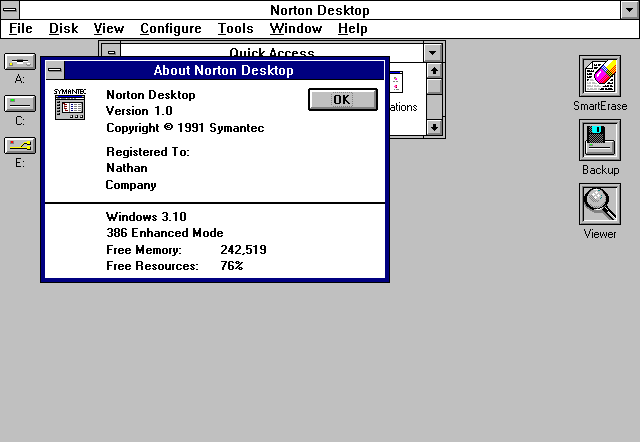Launch the SmartErase tool icon
This screenshot has width=640, height=442.
600,76
